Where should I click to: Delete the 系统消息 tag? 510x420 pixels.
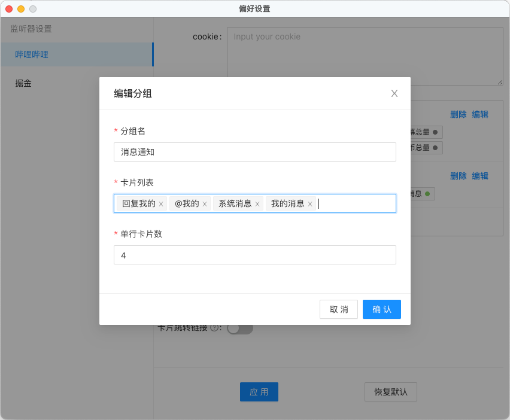tap(257, 204)
